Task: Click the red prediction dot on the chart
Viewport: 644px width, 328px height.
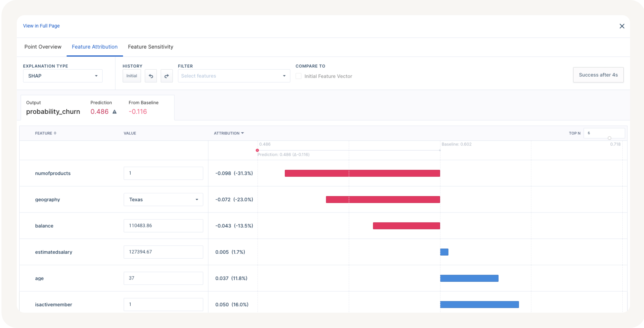Action: pyautogui.click(x=257, y=150)
